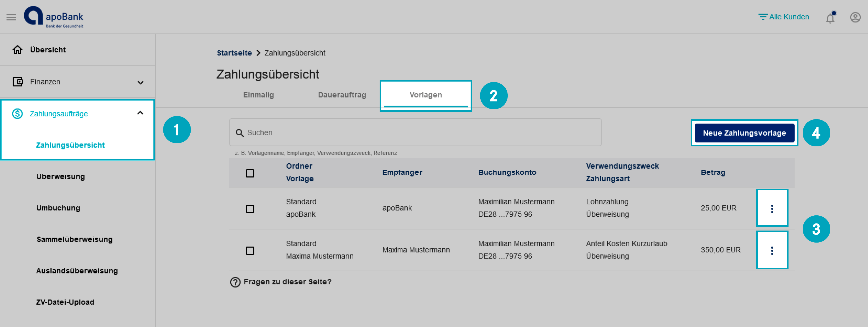Click the Betrag column header
This screenshot has width=868, height=327.
point(713,172)
